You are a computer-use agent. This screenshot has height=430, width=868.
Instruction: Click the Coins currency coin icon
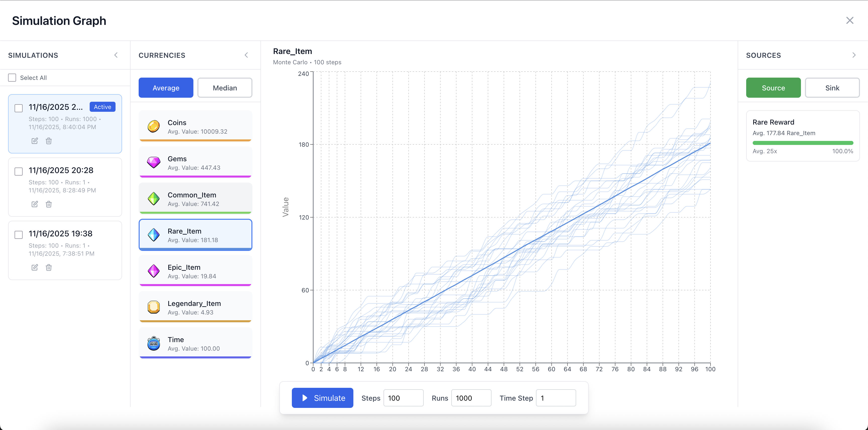(x=154, y=126)
